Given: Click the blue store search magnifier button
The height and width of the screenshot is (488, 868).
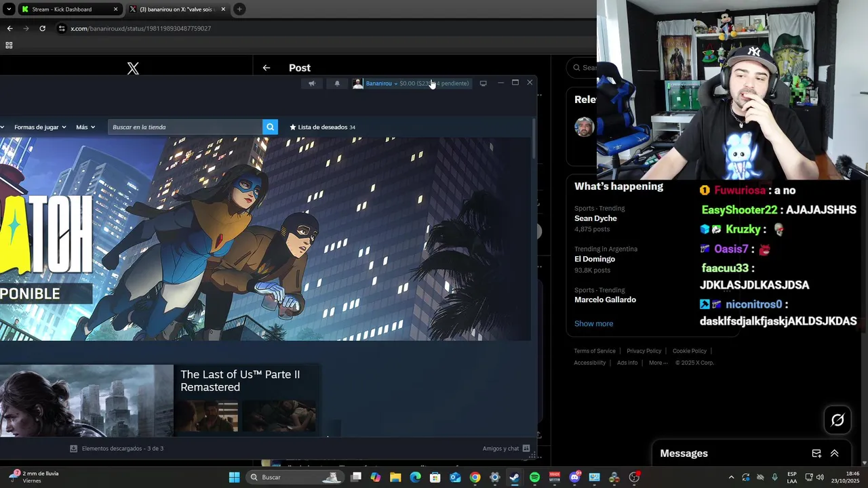Looking at the screenshot, I should click(270, 127).
